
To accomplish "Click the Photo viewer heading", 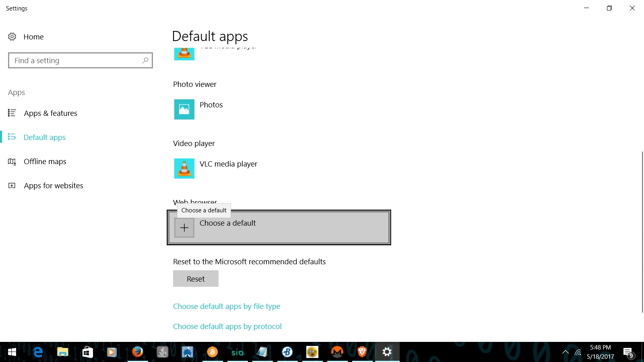I will click(195, 84).
